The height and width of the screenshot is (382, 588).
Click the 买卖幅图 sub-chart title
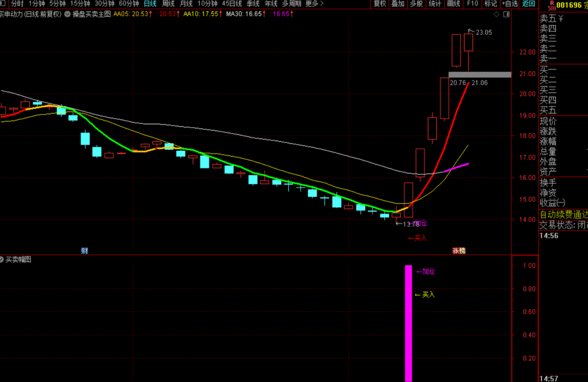[18, 259]
